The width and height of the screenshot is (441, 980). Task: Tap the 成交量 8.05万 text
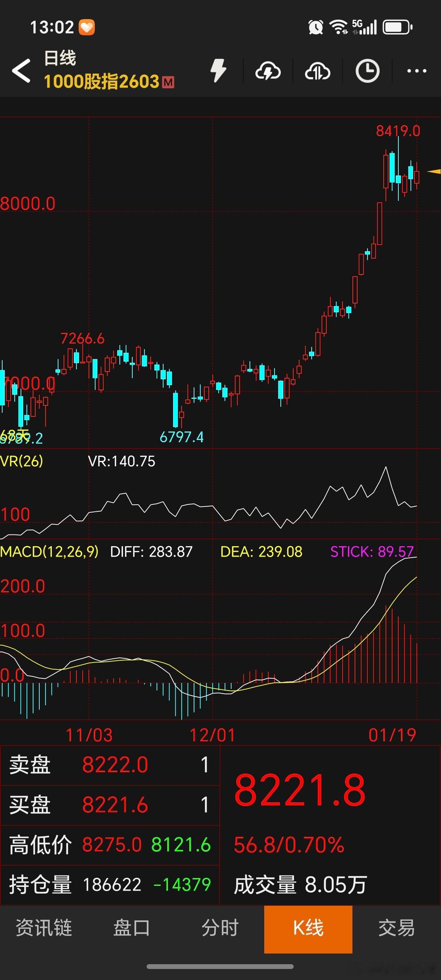point(300,885)
